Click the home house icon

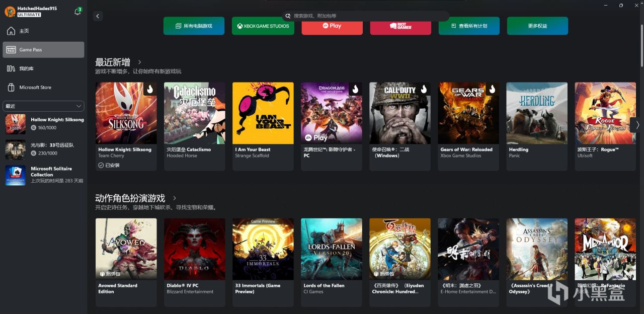[x=11, y=31]
